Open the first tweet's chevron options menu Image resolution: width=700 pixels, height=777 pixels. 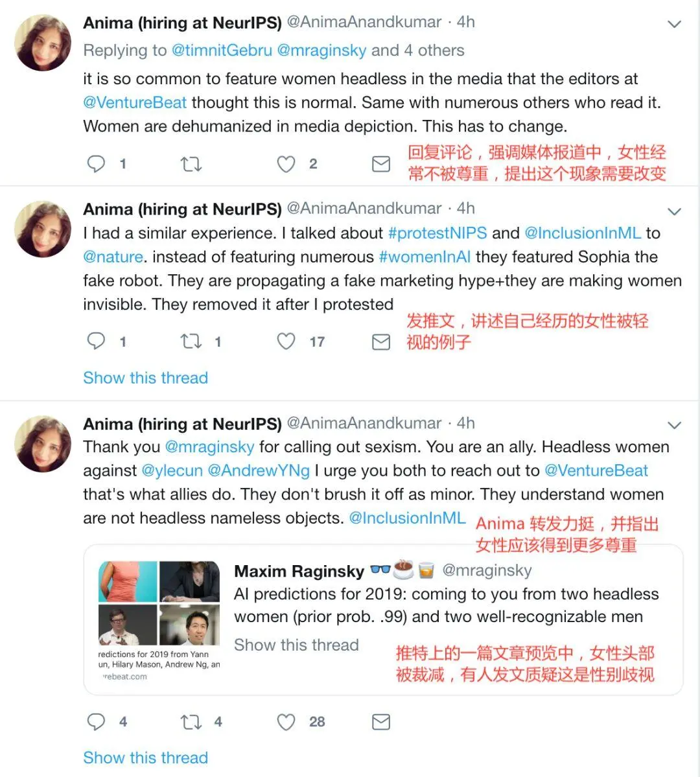674,24
